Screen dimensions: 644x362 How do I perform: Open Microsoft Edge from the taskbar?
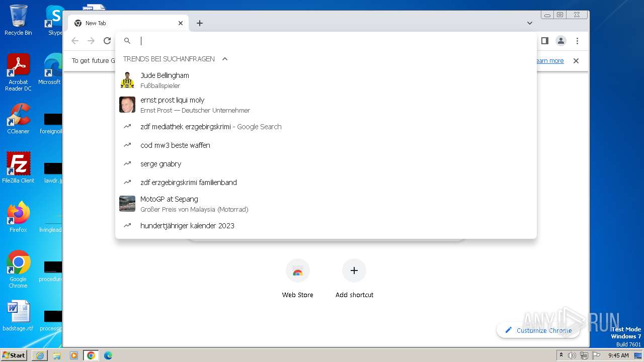[x=108, y=355]
